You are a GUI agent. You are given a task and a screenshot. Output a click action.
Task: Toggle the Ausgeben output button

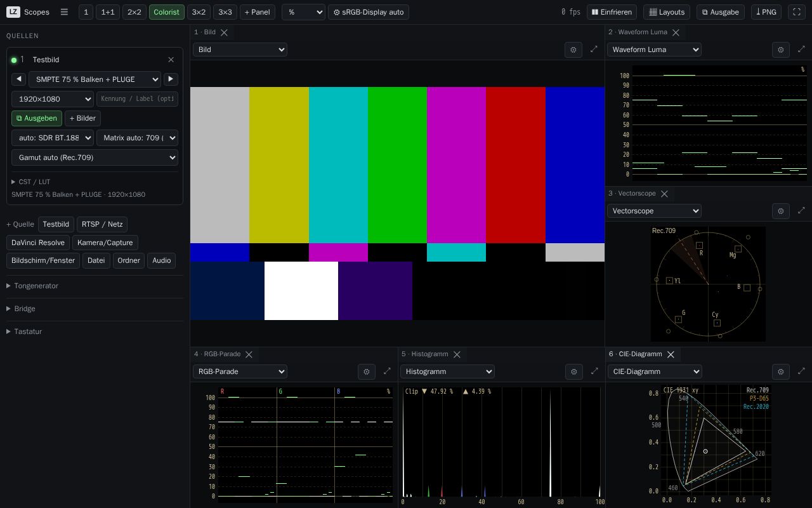coord(37,118)
